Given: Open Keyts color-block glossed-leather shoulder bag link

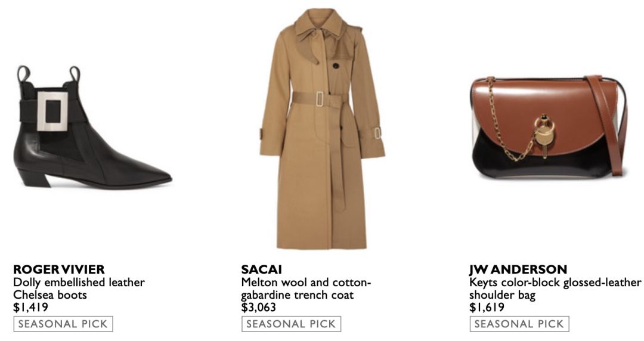Looking at the screenshot, I should point(555,289).
